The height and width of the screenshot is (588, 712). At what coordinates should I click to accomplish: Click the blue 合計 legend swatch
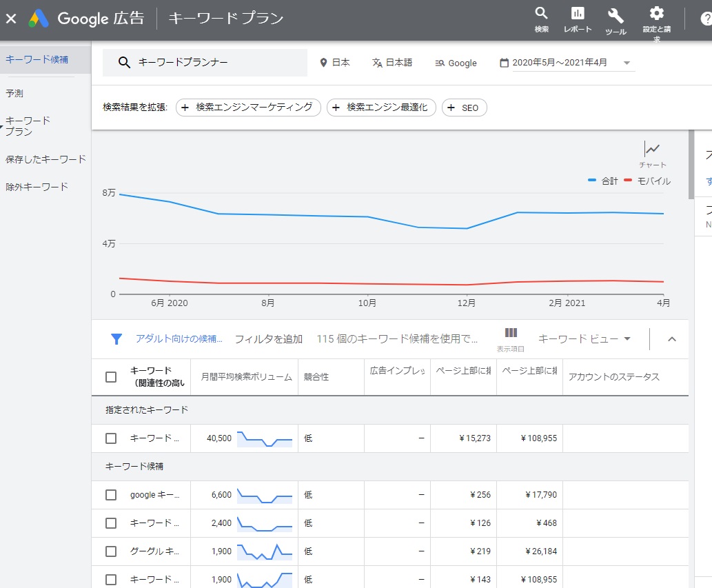click(x=592, y=181)
